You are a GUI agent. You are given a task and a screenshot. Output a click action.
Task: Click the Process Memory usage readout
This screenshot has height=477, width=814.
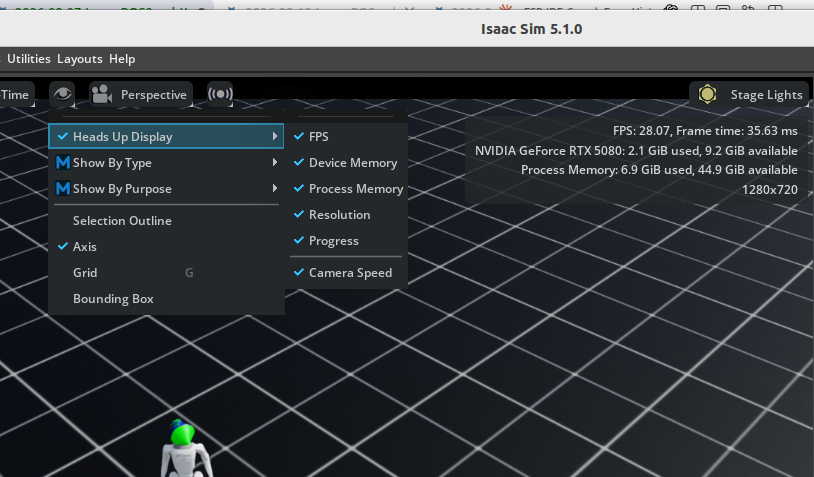tap(659, 170)
